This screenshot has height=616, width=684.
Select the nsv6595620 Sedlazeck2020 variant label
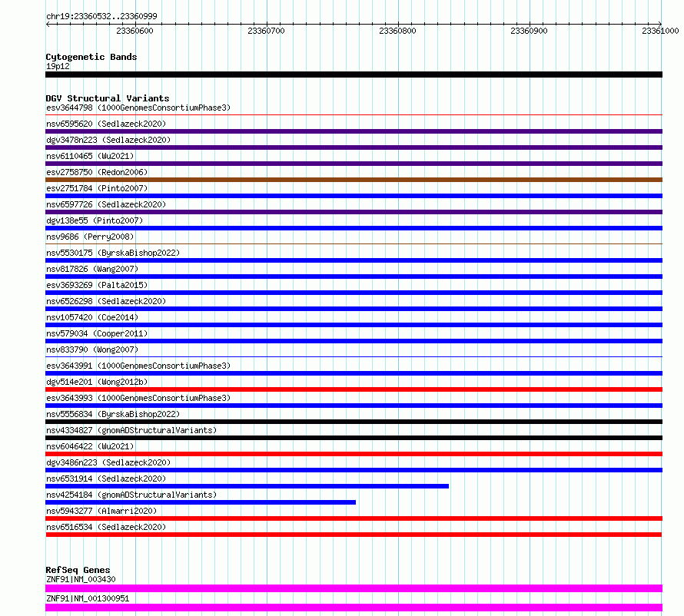click(106, 124)
